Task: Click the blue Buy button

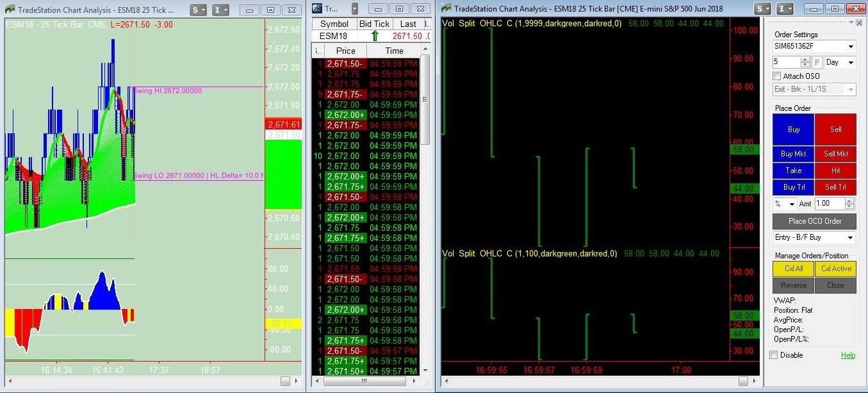Action: pos(794,130)
